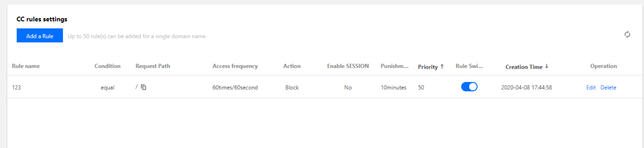Click the Priority column header

[x=428, y=67]
